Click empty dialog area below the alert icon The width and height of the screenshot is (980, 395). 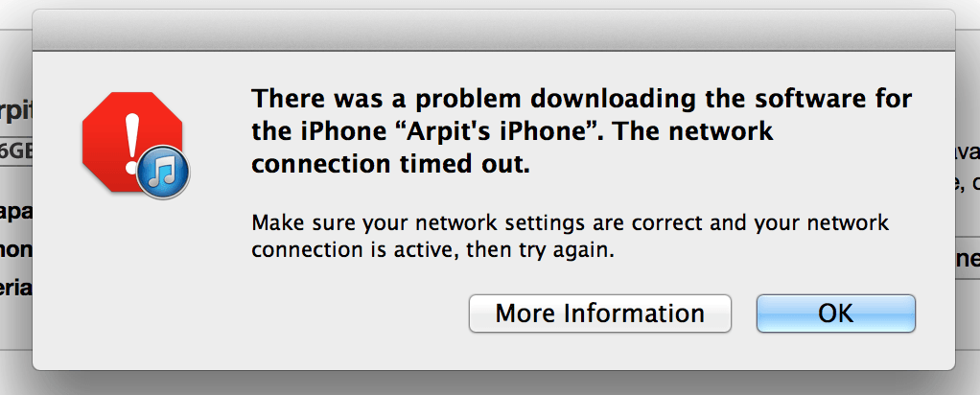pos(132,281)
